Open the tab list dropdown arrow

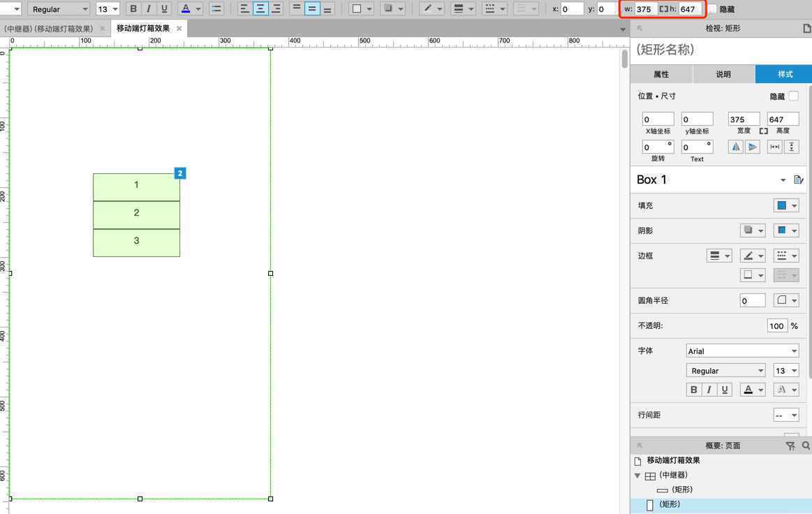623,29
